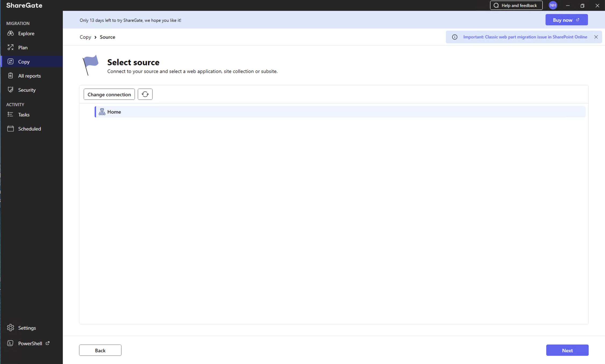
Task: Select the Home site tree row
Action: (340, 112)
